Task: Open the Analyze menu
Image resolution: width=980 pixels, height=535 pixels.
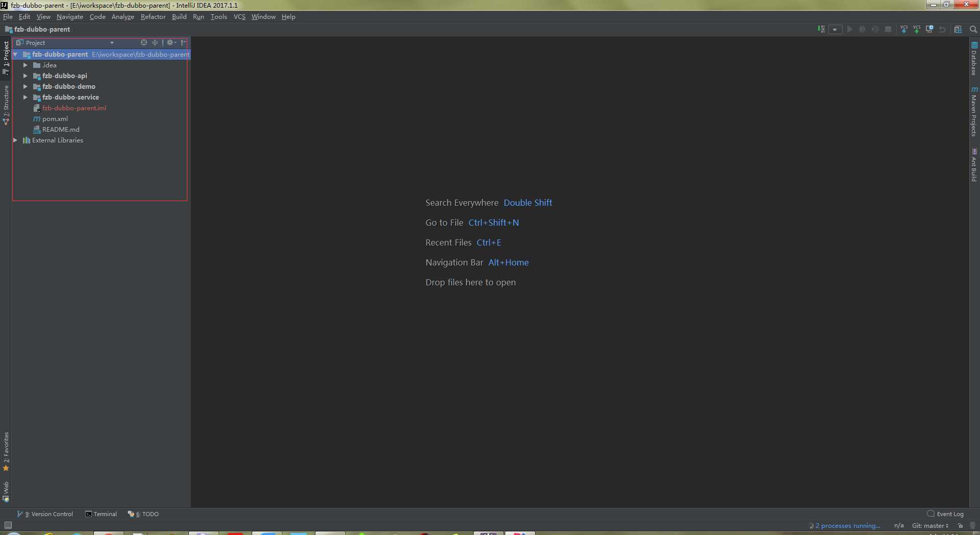Action: coord(123,16)
